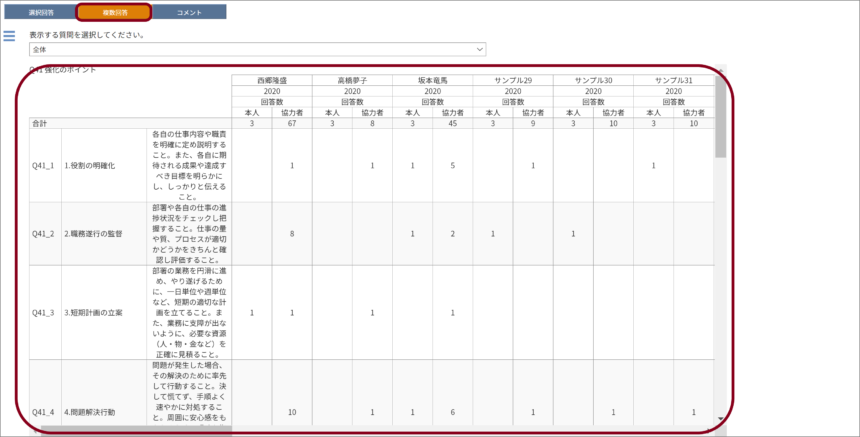
Task: Open the hamburger menu icon
Action: [9, 37]
